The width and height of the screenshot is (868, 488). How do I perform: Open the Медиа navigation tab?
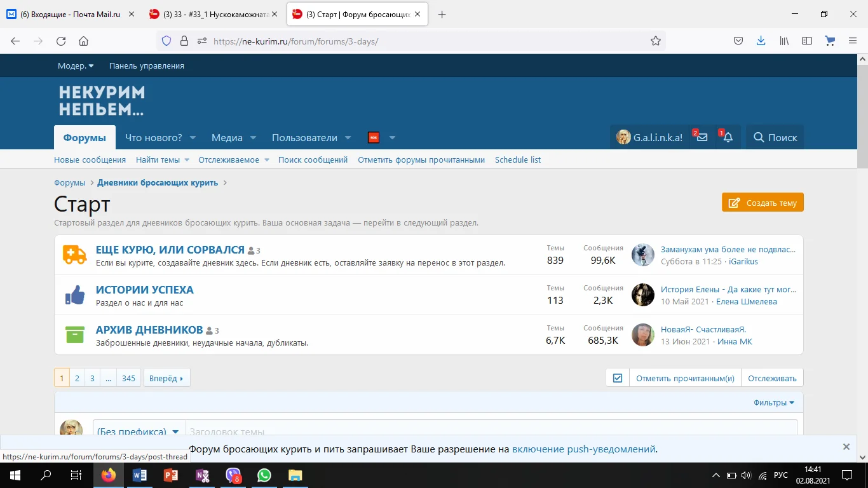pos(227,138)
